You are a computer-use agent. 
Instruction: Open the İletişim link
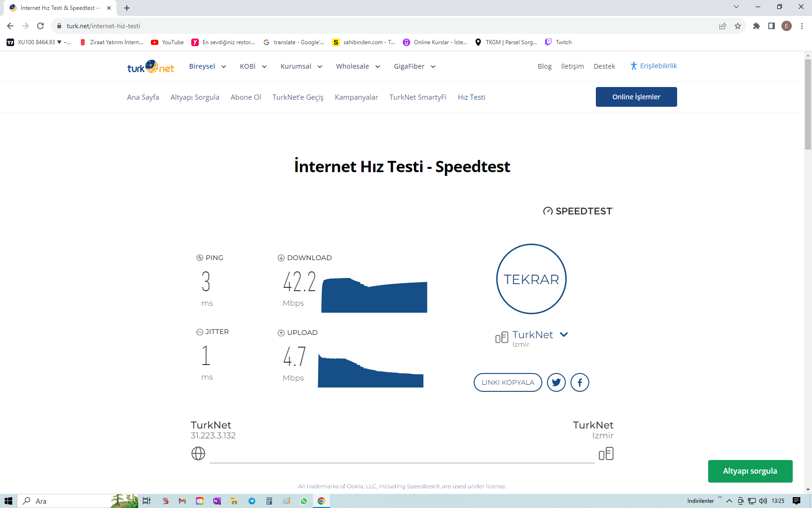tap(572, 66)
